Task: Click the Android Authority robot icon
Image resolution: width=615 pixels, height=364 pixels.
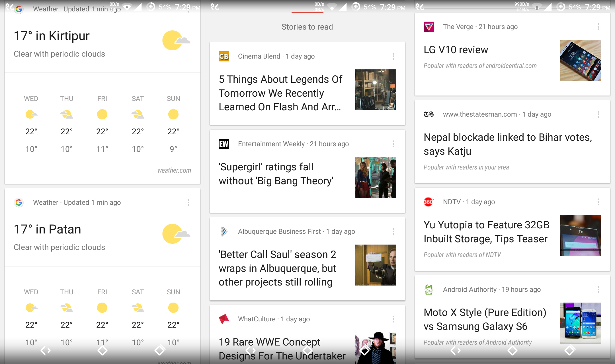Action: click(x=429, y=289)
